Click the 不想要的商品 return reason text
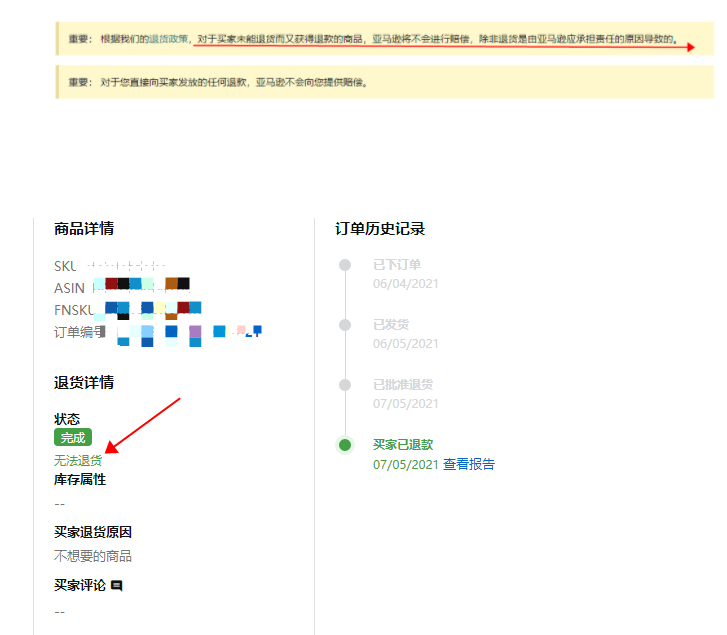Image resolution: width=727 pixels, height=635 pixels. [x=93, y=555]
